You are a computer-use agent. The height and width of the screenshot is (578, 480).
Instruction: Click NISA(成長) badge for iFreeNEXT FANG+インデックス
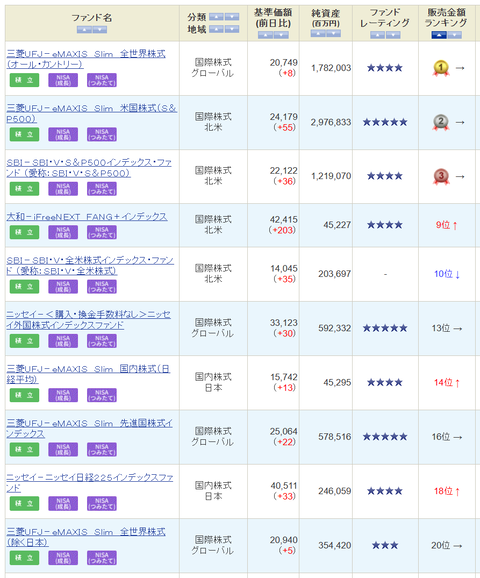pos(63,232)
